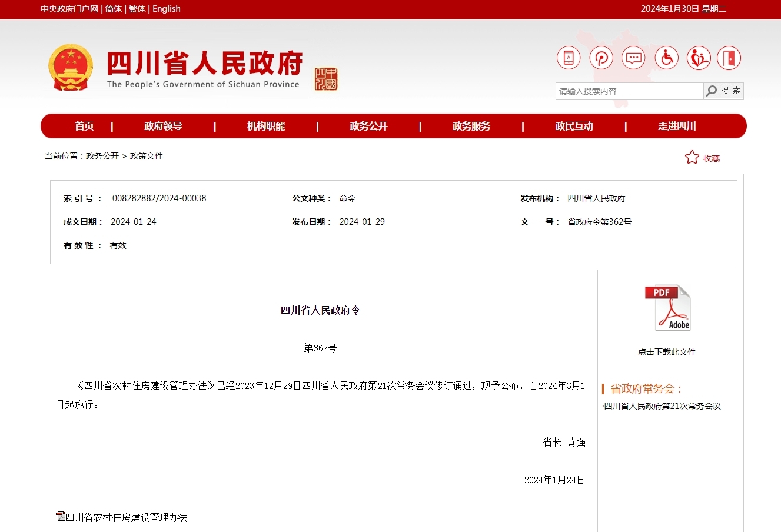Viewport: 781px width, 532px height.
Task: Enable wheelchair accessibility mode icon
Action: point(666,58)
